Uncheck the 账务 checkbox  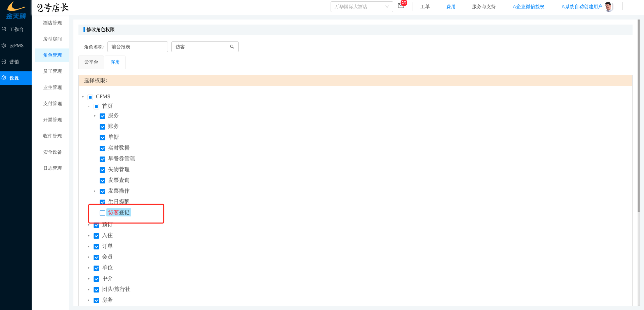pos(102,127)
